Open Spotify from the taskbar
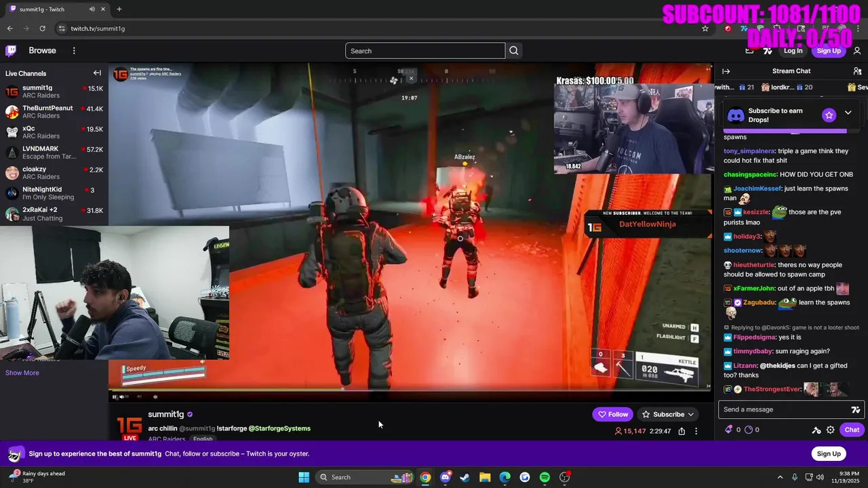 coord(545,477)
